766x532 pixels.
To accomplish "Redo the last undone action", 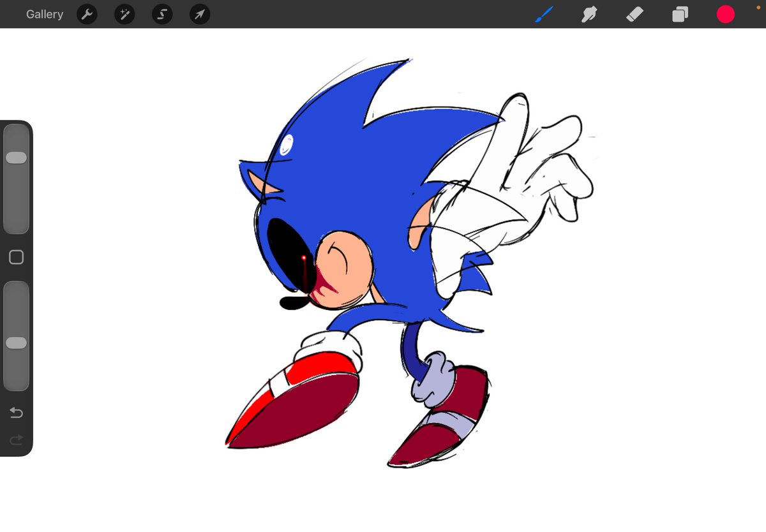I will pos(16,439).
